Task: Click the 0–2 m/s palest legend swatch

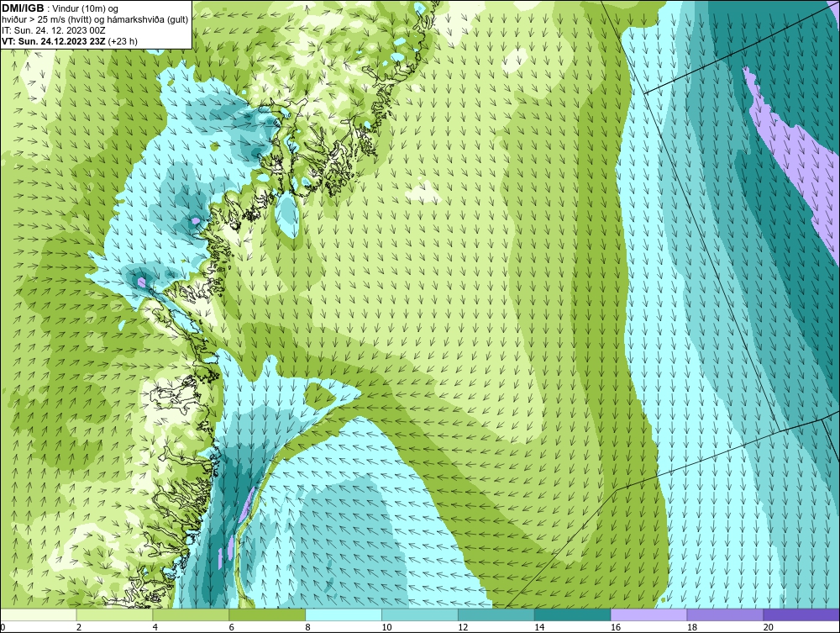Action: (x=38, y=615)
